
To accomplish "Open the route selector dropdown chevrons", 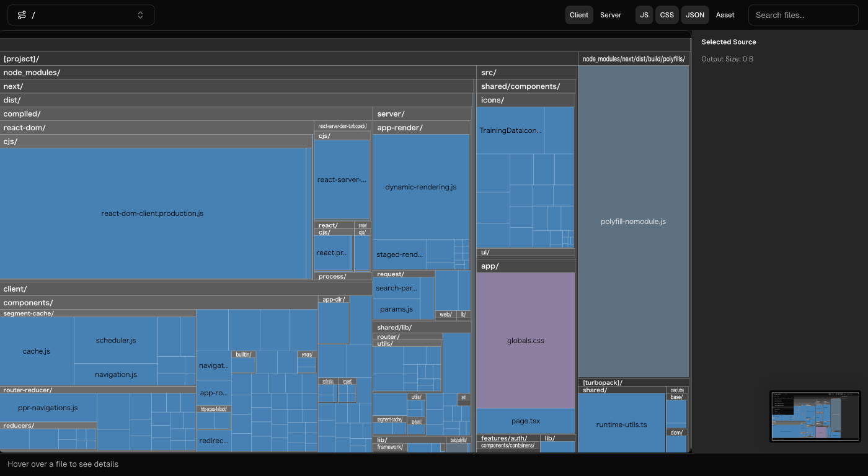I will pyautogui.click(x=141, y=15).
